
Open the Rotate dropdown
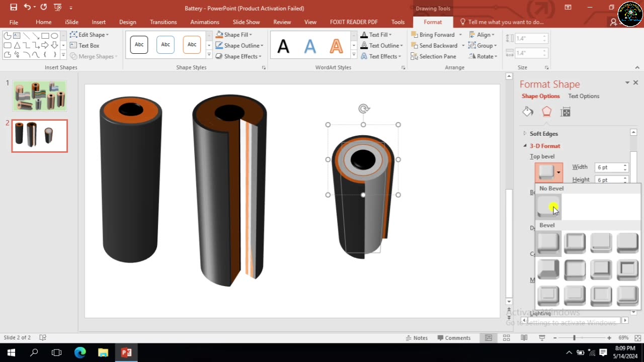tap(483, 56)
